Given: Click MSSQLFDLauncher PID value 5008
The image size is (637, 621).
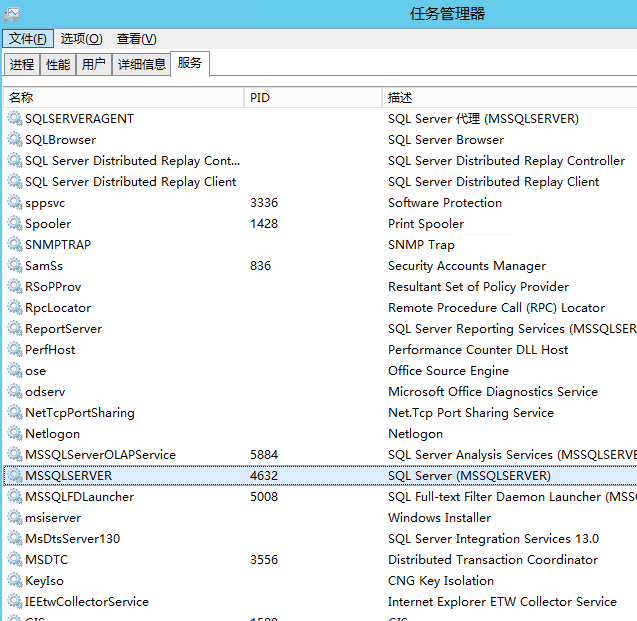Looking at the screenshot, I should [x=264, y=496].
